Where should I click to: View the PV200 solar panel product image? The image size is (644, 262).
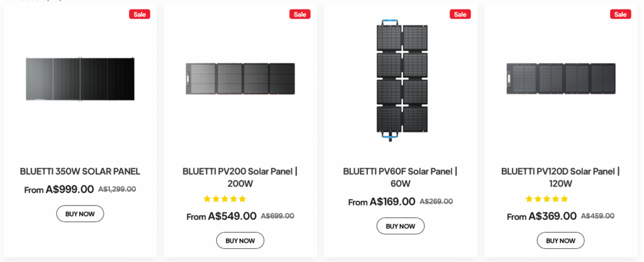[x=240, y=79]
